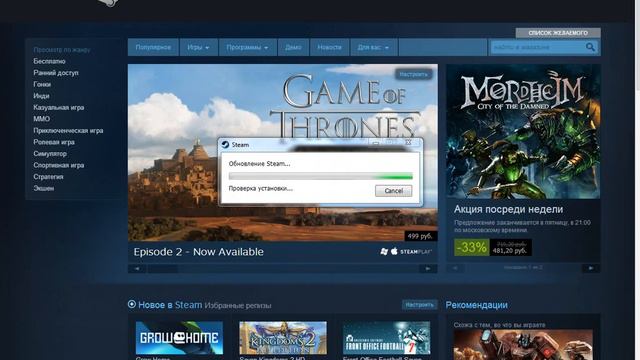The height and width of the screenshot is (360, 640).
Task: Open the Seven Kingdoms 2 game thumbnail
Action: pos(283,338)
